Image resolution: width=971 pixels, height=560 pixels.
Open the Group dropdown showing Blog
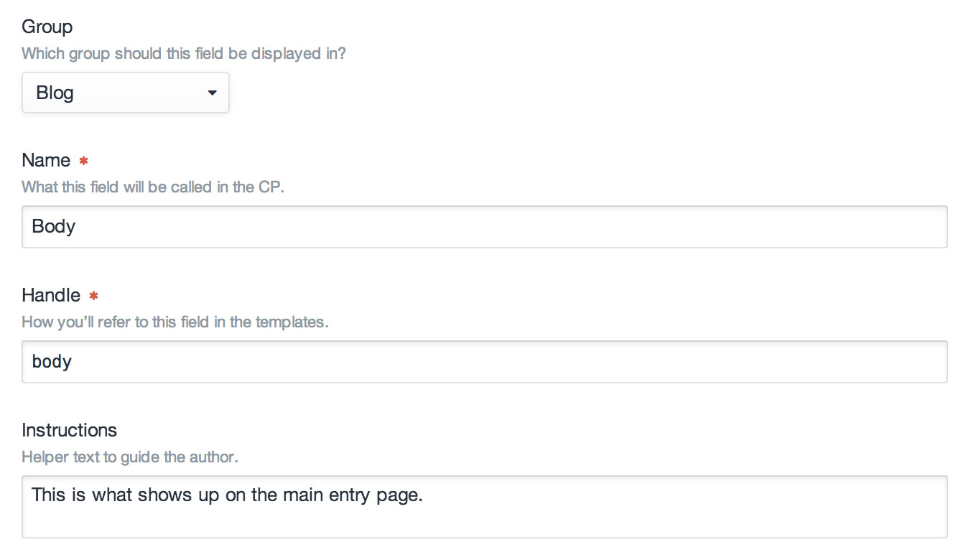(x=125, y=93)
